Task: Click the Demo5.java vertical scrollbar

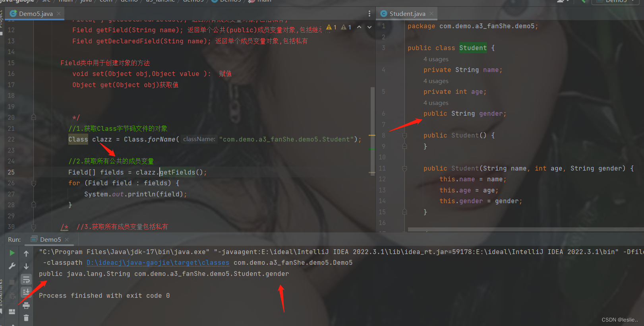Action: 373,131
